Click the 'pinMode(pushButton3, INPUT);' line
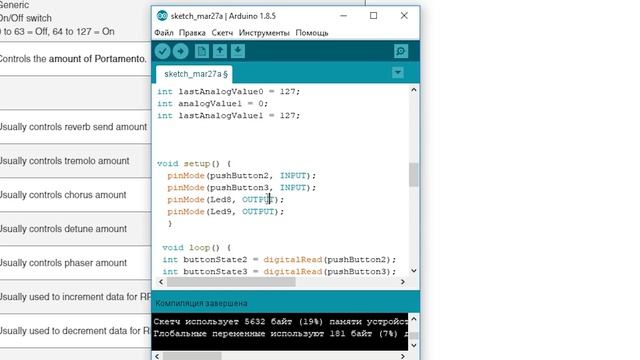This screenshot has width=640, height=360. (x=242, y=188)
